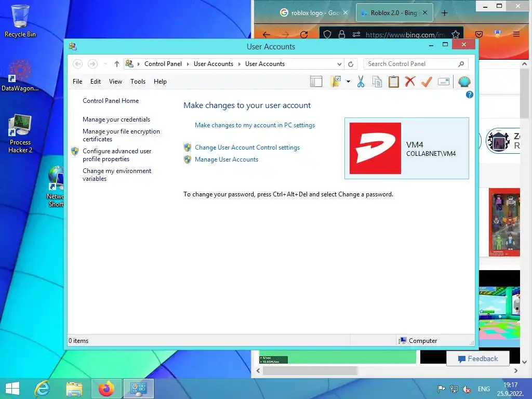
Task: Click the Paste clipboard toolbar icon
Action: 394,82
